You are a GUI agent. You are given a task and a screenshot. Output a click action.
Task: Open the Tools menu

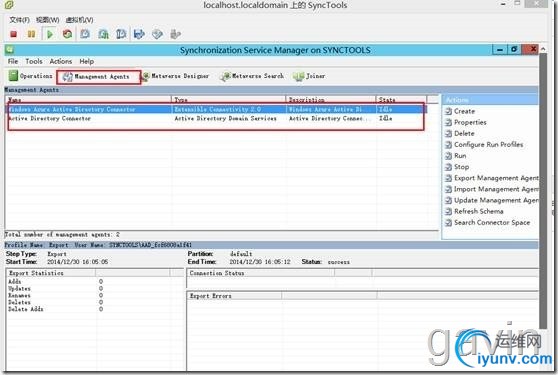pos(34,61)
